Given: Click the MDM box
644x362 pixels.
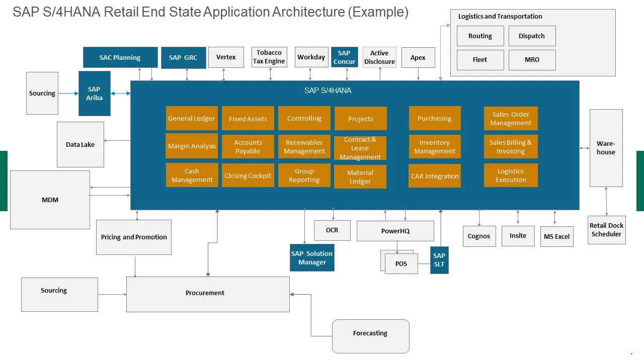Looking at the screenshot, I should click(x=50, y=200).
